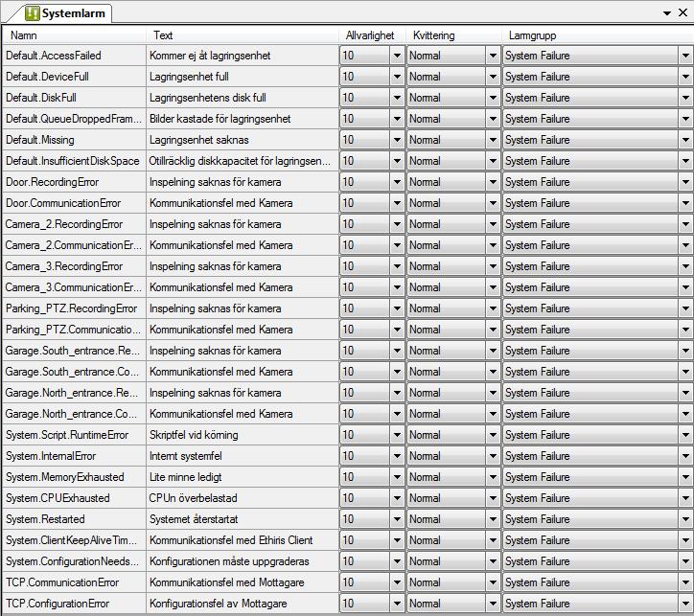Select the Systemlarm tab
694x616 pixels.
pos(65,13)
